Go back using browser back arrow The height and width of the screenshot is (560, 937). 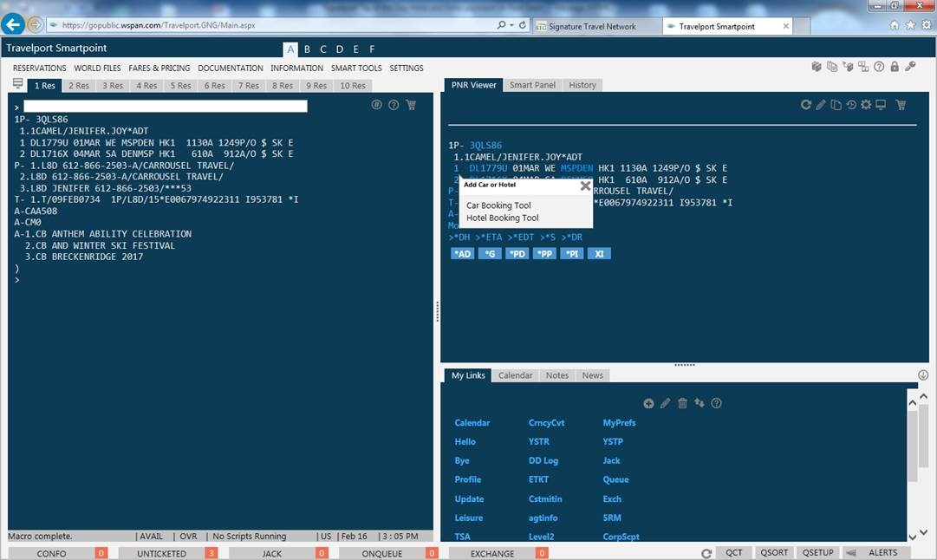(13, 24)
